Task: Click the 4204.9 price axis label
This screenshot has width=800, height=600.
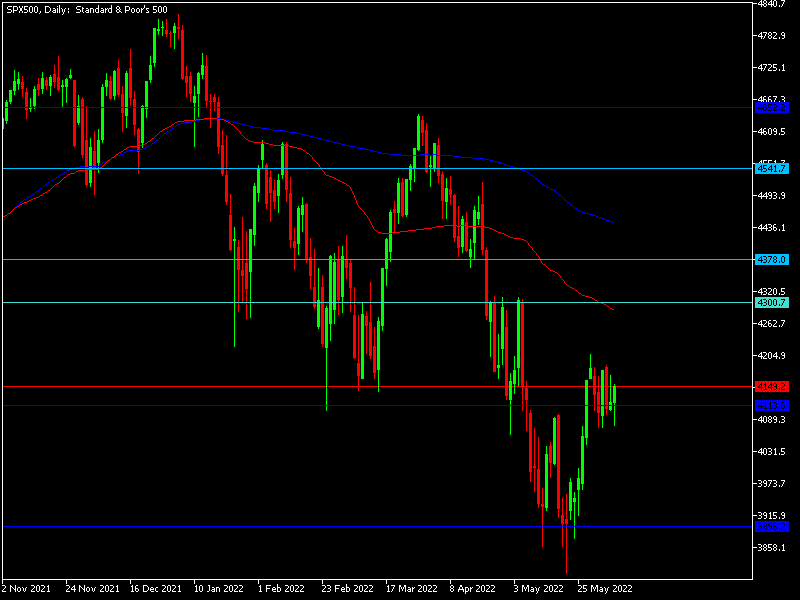Action: [771, 356]
